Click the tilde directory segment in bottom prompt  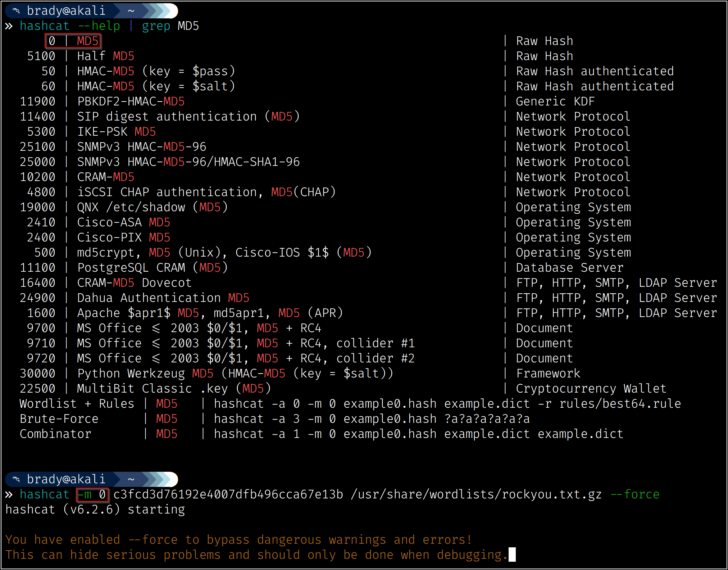(x=131, y=479)
